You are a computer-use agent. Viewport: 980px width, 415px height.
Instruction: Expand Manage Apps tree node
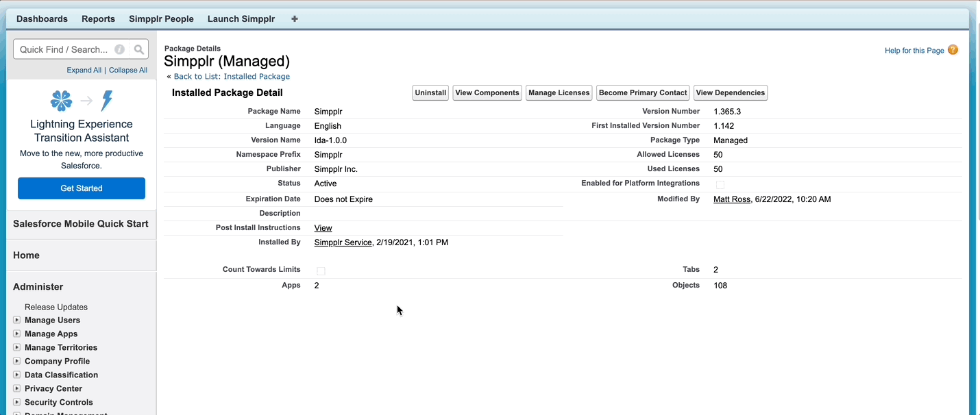pos(17,334)
